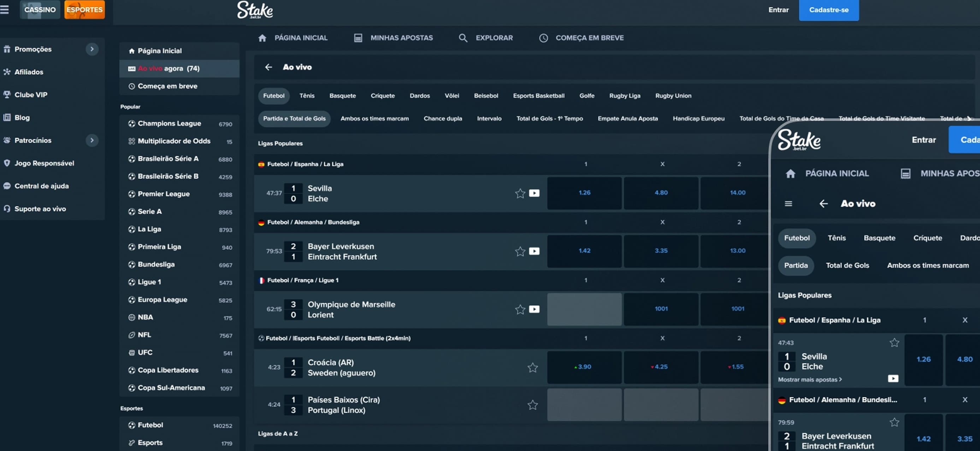The width and height of the screenshot is (980, 451).
Task: Star the Bayer Leverkusen match in the mobile preview
Action: [x=895, y=422]
